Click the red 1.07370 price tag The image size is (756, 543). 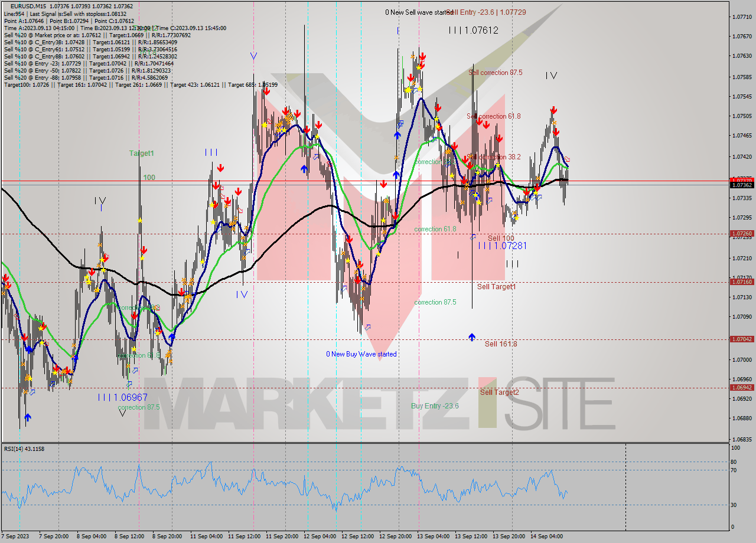coord(742,180)
